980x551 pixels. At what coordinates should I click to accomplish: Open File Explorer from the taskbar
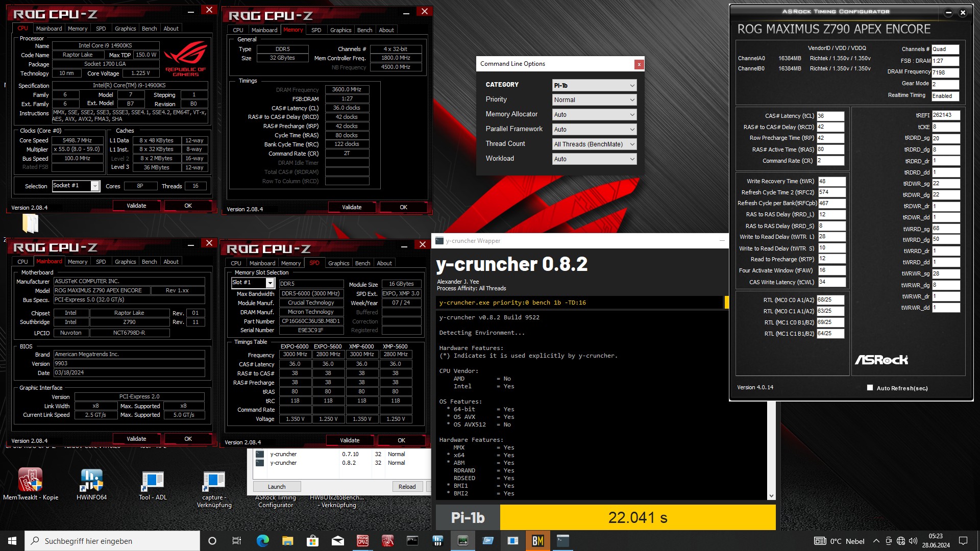pos(287,541)
